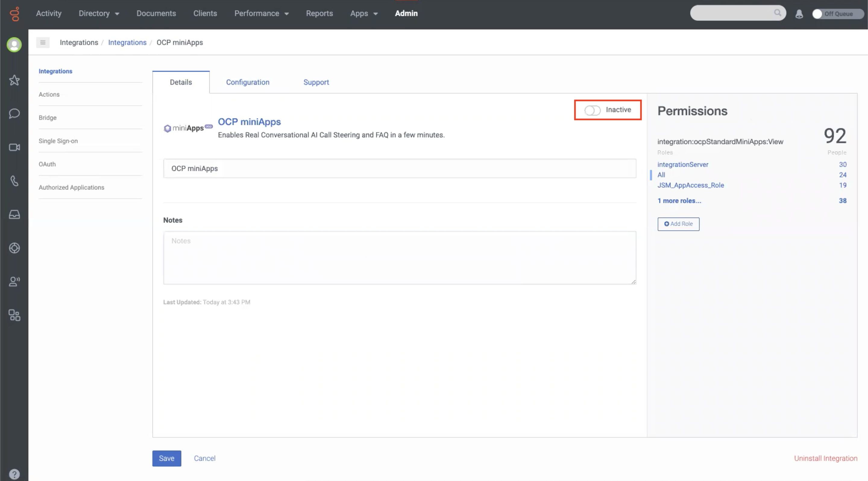The height and width of the screenshot is (481, 868).
Task: Switch to the Details tab
Action: (x=181, y=82)
